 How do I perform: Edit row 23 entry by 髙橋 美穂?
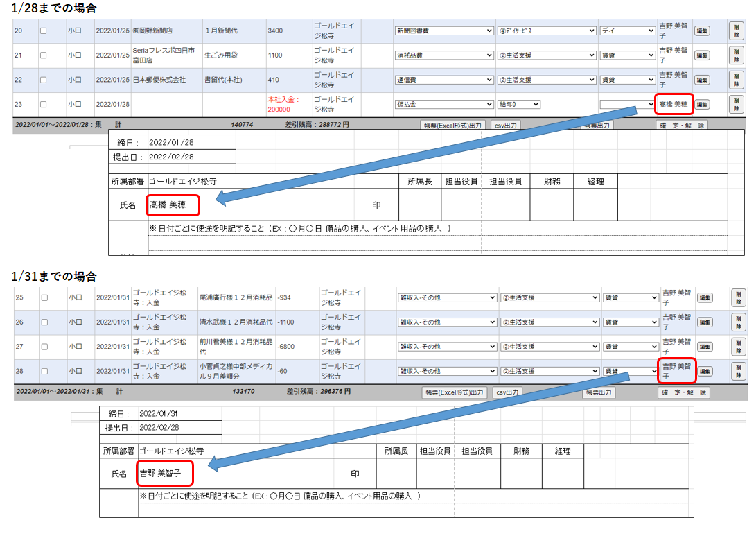[x=701, y=104]
